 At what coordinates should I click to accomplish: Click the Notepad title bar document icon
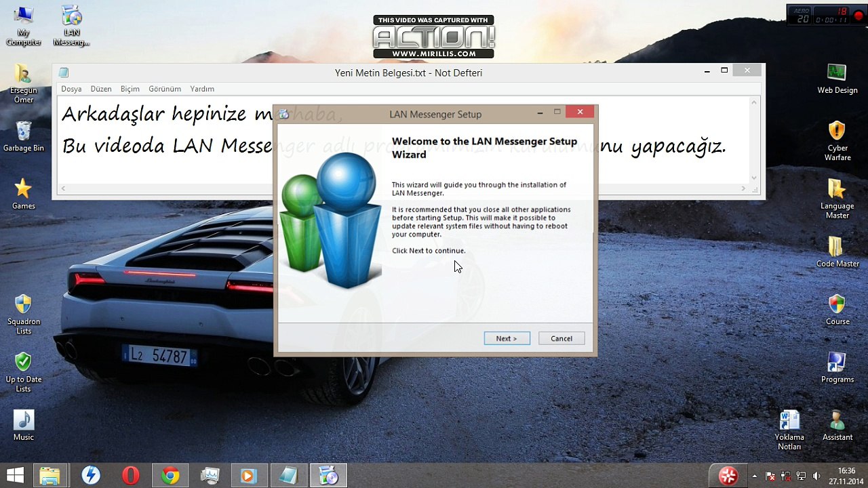[64, 73]
